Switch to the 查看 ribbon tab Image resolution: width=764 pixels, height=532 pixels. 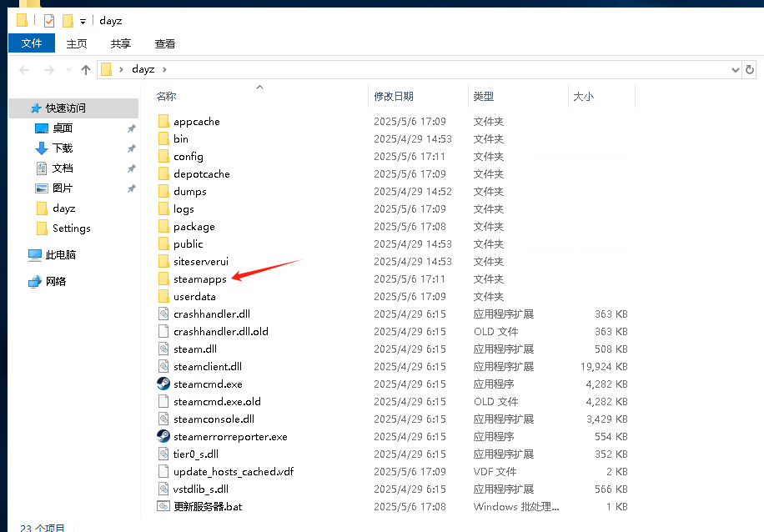pyautogui.click(x=164, y=44)
